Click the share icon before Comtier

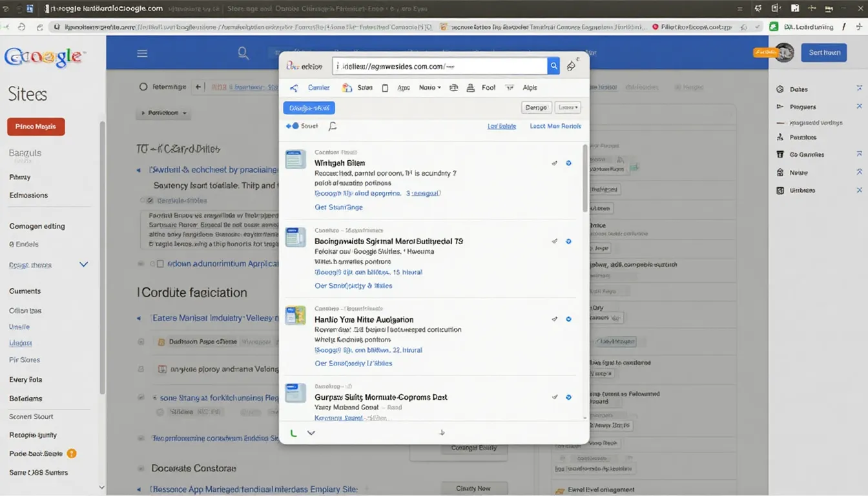click(x=294, y=88)
